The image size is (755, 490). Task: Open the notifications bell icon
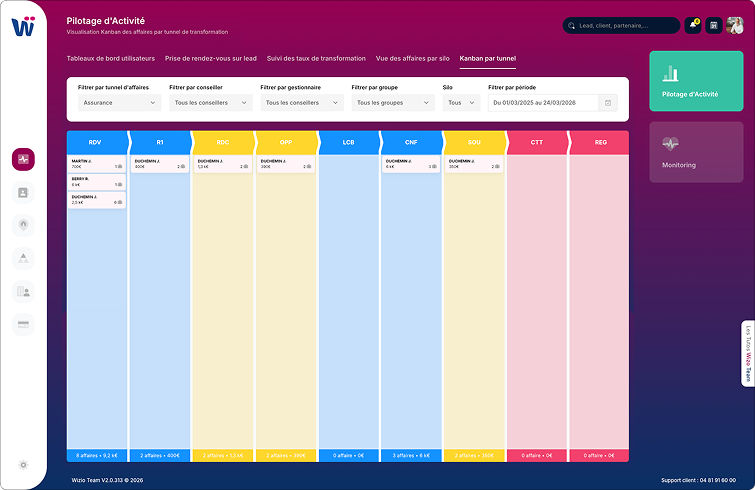coord(692,26)
